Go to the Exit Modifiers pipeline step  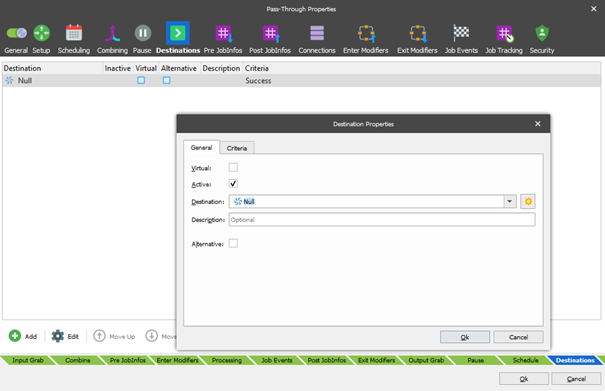tap(377, 361)
